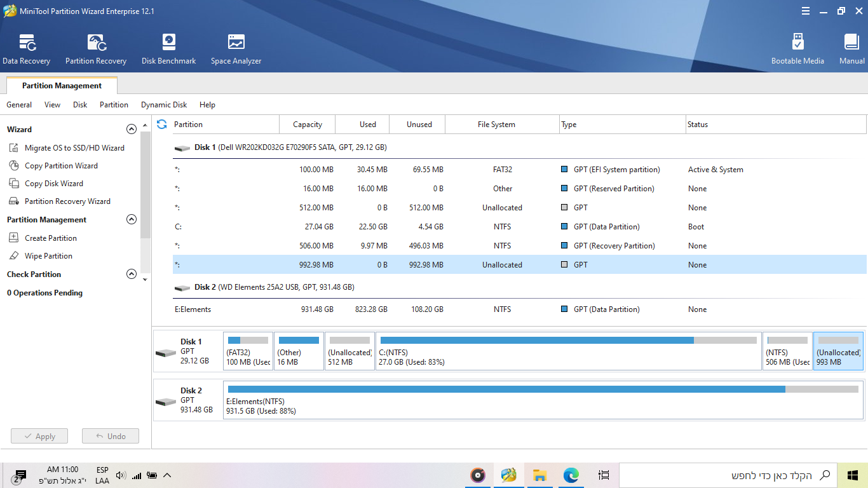This screenshot has height=488, width=868.
Task: Create Bootable Media
Action: [x=797, y=50]
